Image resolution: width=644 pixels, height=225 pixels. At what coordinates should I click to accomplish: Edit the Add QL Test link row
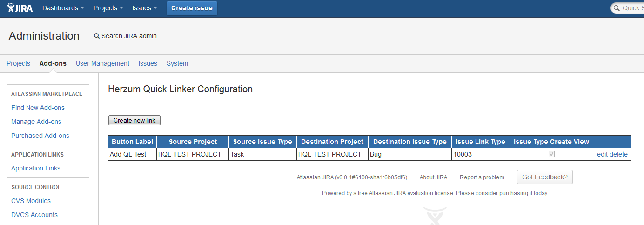603,154
